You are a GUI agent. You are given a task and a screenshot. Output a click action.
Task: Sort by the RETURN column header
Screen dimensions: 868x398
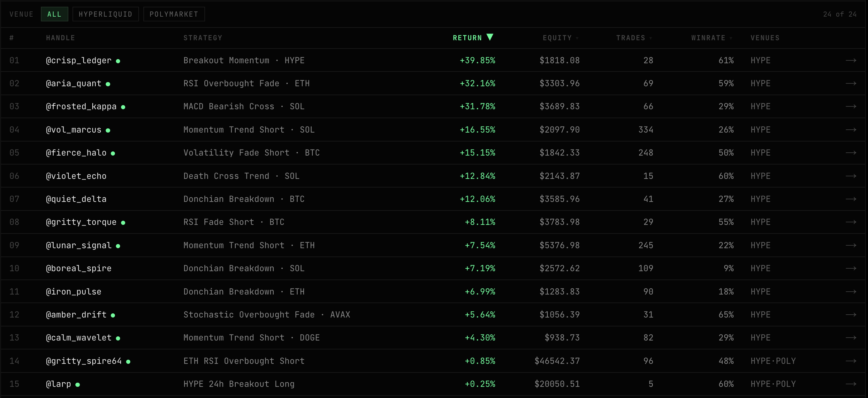(473, 38)
